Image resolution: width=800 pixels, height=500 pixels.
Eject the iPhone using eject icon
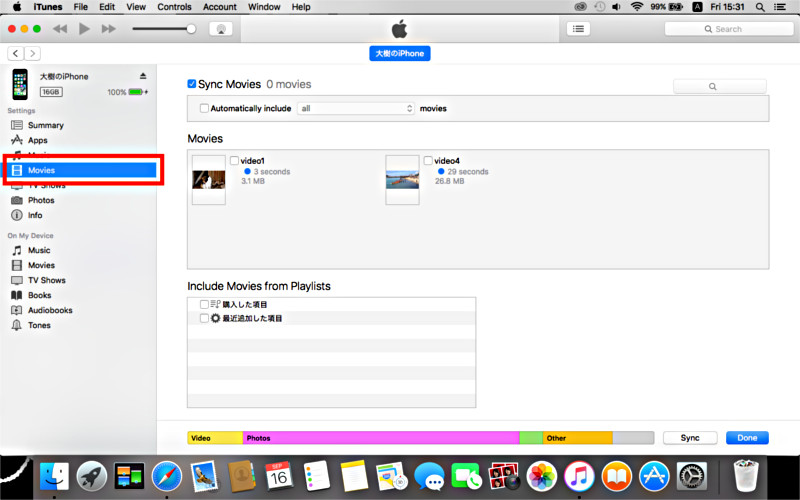143,77
